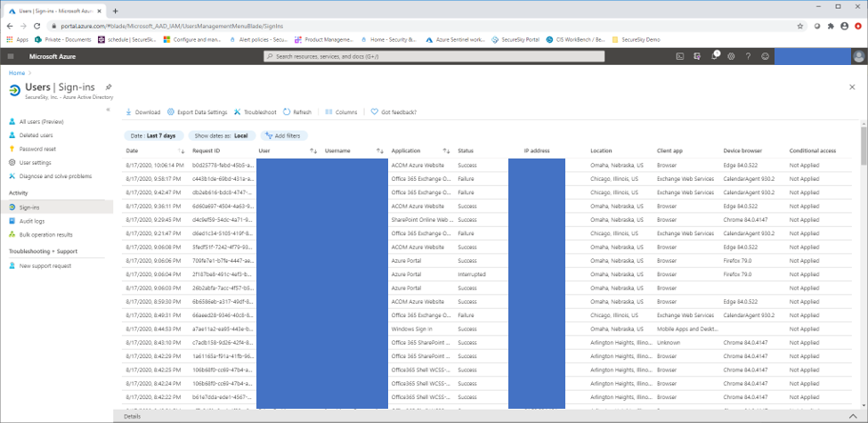Open a new browser tab
The image size is (868, 423).
tap(115, 11)
